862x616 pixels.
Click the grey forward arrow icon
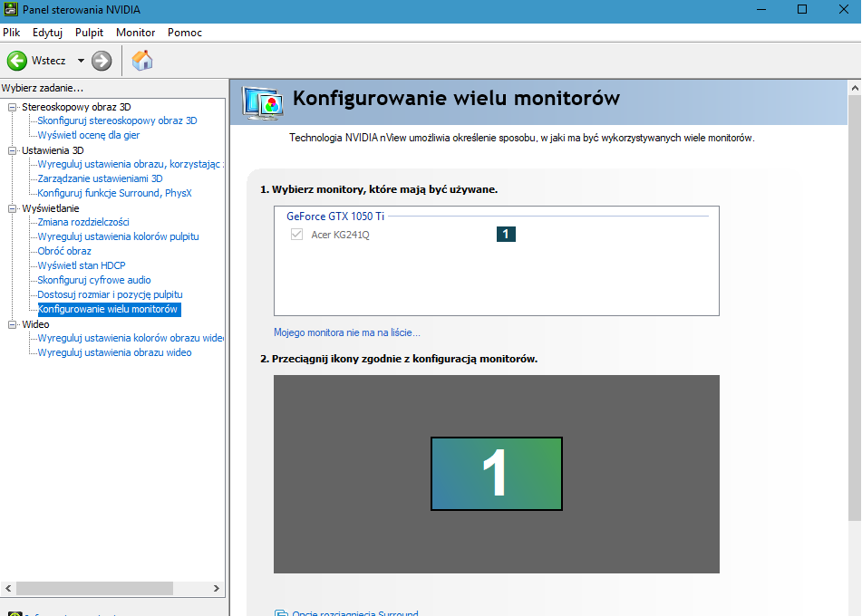(102, 61)
